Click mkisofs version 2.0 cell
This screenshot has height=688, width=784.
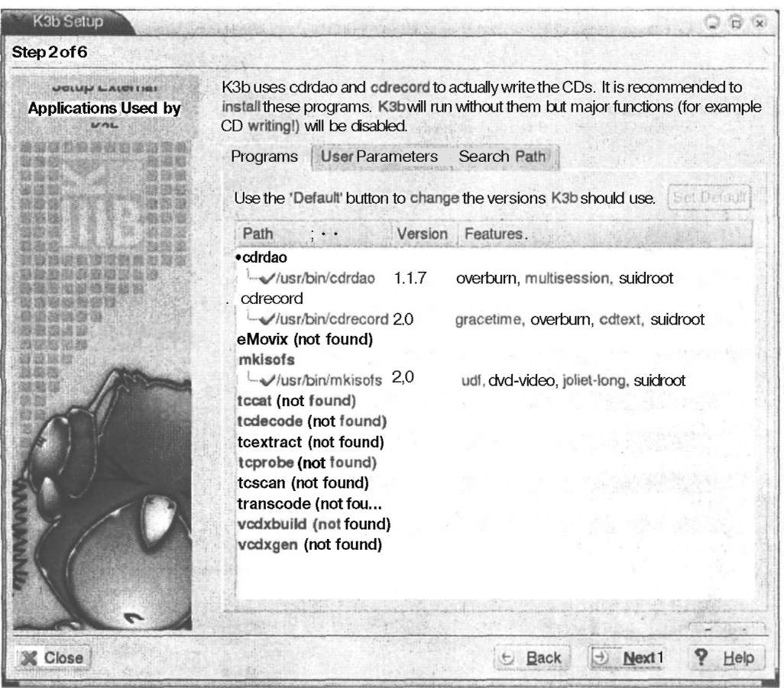403,377
